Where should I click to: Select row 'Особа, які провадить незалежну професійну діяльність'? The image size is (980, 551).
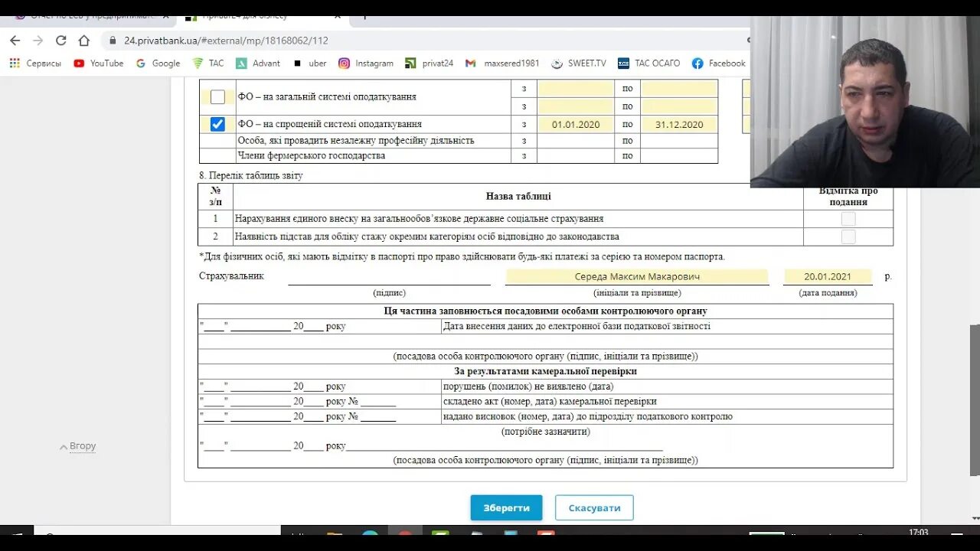click(x=459, y=141)
